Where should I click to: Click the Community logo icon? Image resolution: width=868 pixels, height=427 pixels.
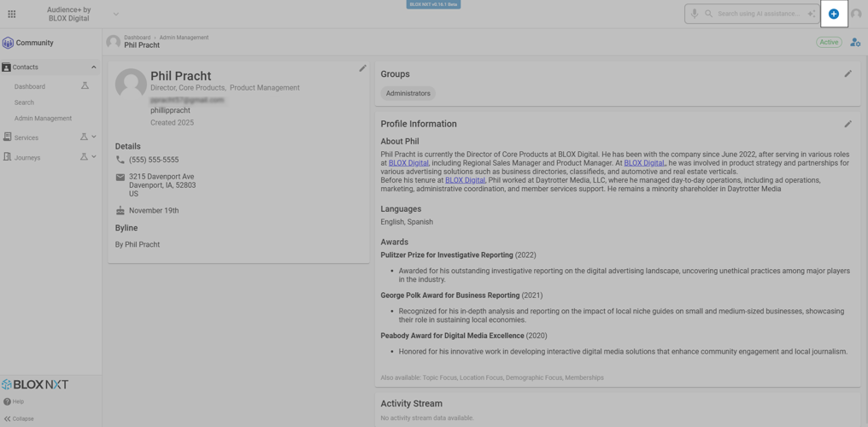[8, 43]
